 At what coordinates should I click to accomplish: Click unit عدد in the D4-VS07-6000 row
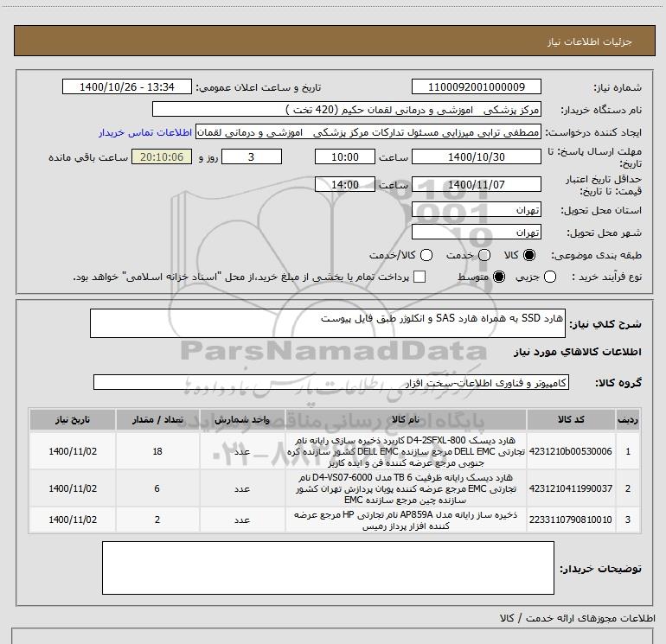click(x=242, y=488)
